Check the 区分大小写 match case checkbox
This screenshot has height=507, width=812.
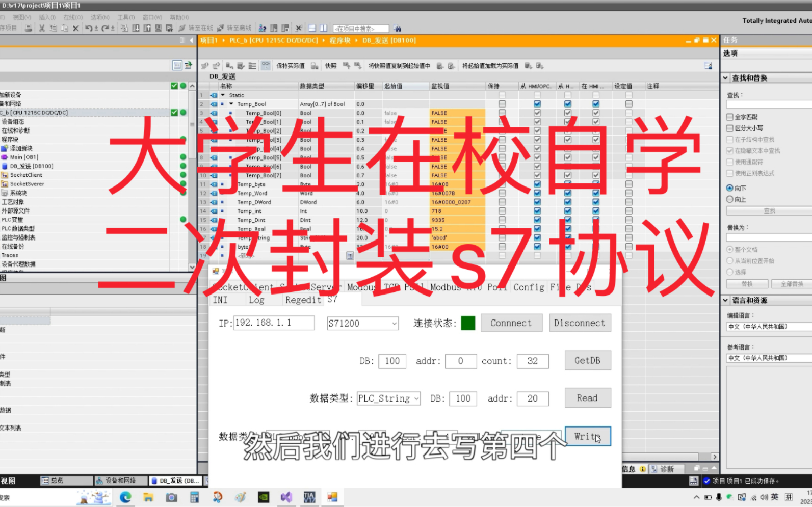729,128
